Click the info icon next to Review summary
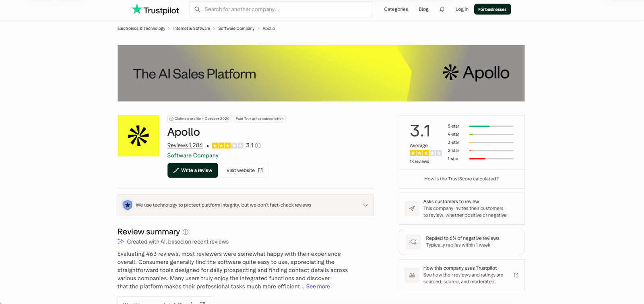 point(186,232)
